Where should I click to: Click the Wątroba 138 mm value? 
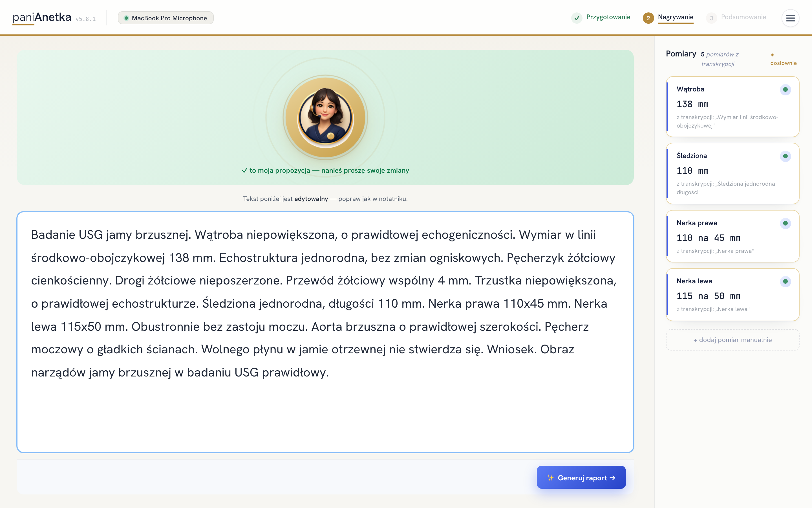[x=692, y=104]
